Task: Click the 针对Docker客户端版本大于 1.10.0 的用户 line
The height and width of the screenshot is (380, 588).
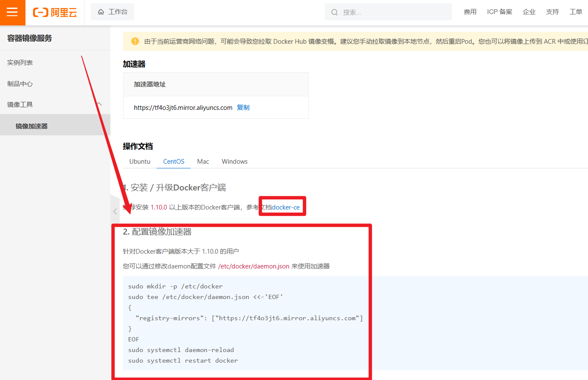Action: point(181,251)
